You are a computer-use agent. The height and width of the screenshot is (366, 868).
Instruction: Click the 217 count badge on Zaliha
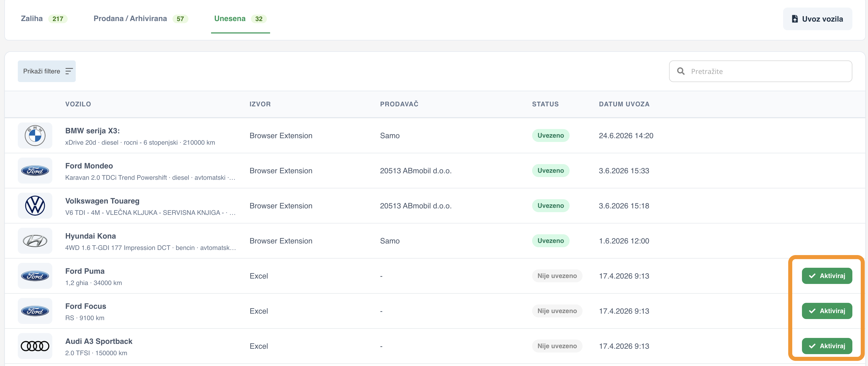click(x=58, y=19)
